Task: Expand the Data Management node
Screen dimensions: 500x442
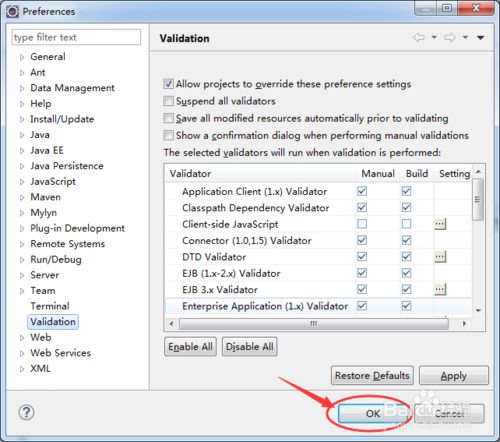Action: pyautogui.click(x=22, y=88)
